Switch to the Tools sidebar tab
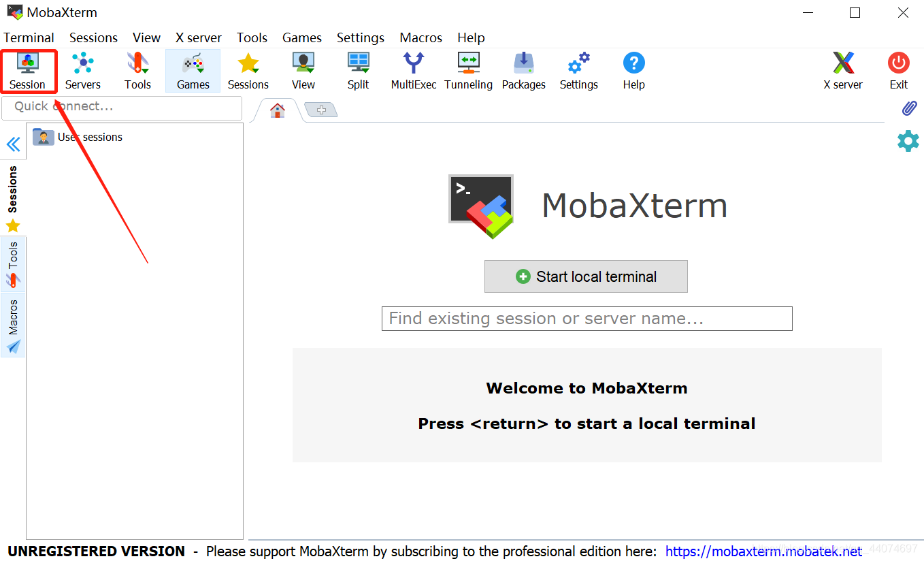 13,264
